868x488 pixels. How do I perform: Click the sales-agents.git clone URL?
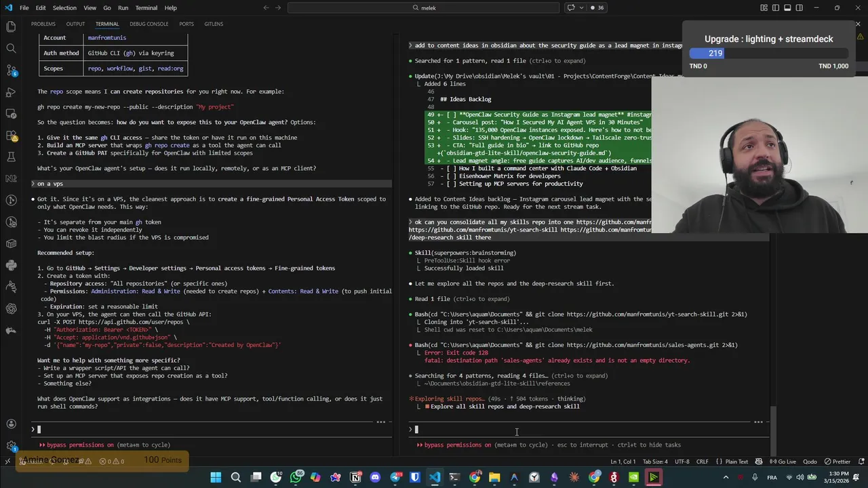[x=642, y=345]
